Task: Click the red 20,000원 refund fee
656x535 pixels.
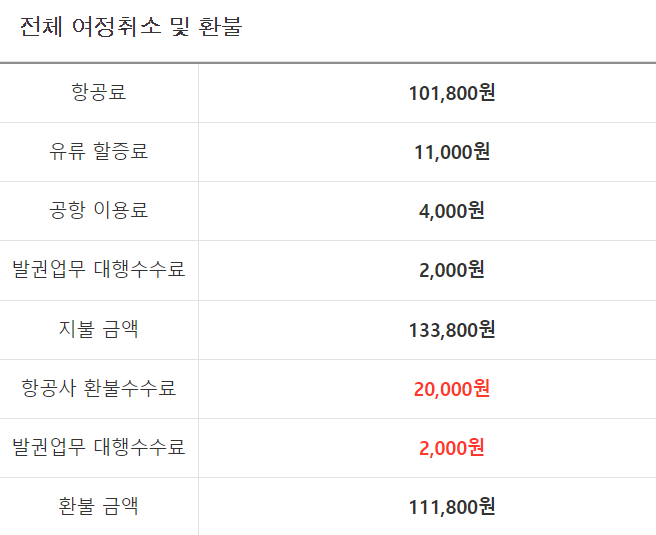Action: [x=452, y=389]
